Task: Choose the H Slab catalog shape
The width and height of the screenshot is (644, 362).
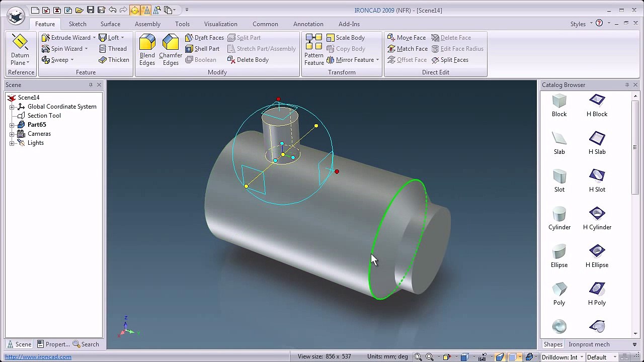Action: [x=597, y=143]
